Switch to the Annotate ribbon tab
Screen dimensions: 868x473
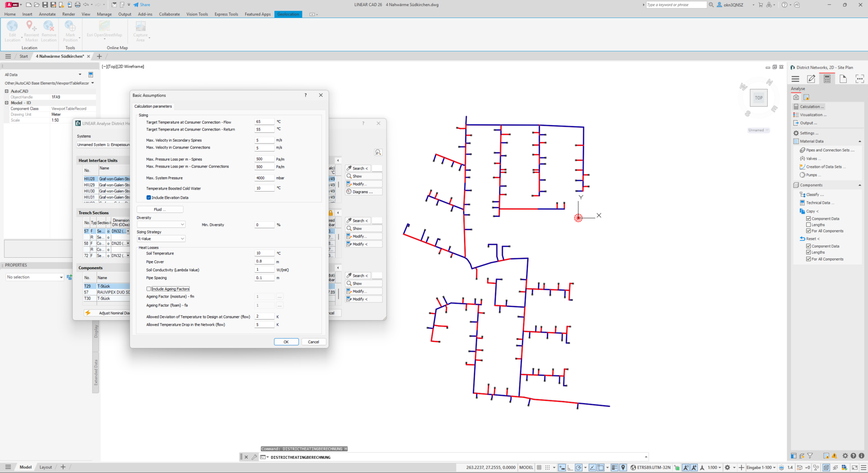(47, 14)
